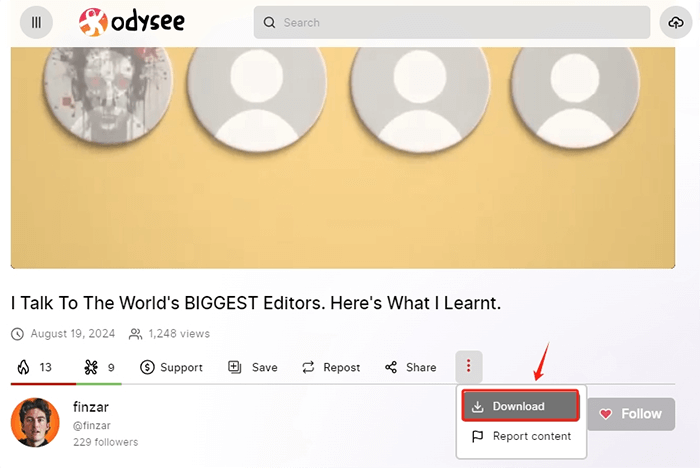Choose Download from the menu
The image size is (700, 468).
click(521, 406)
